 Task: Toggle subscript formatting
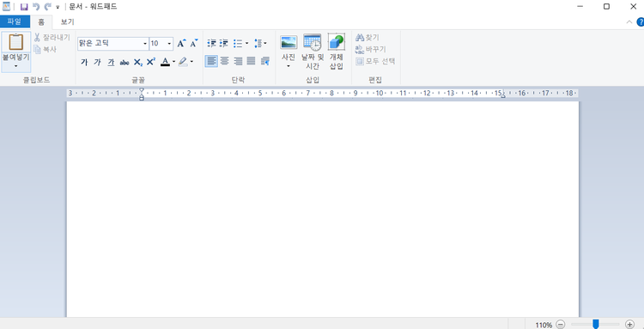click(138, 62)
